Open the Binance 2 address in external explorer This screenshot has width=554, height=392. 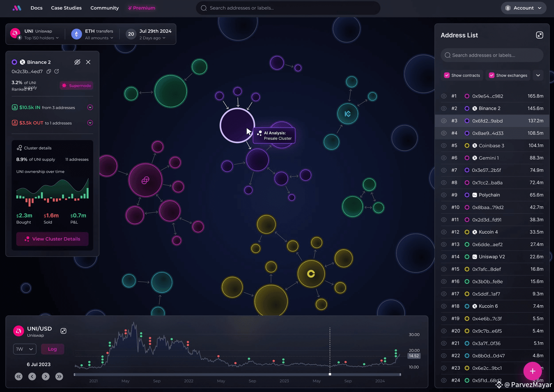(57, 71)
